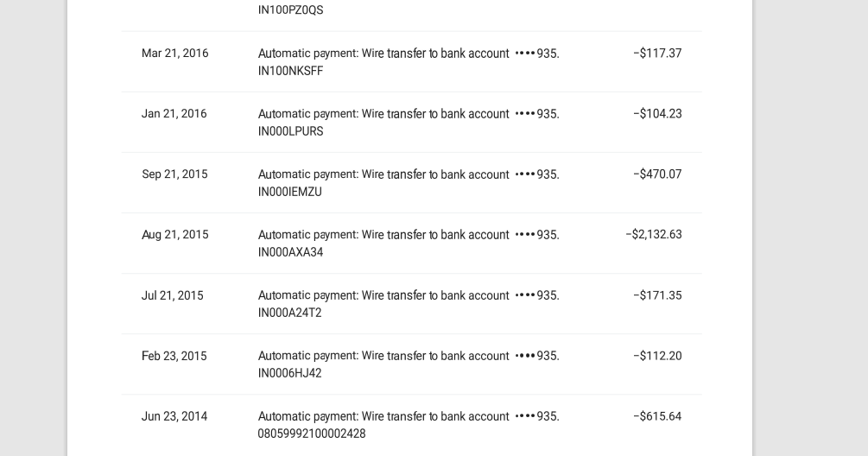Click transaction ID IN000IEMZU

[x=289, y=192]
